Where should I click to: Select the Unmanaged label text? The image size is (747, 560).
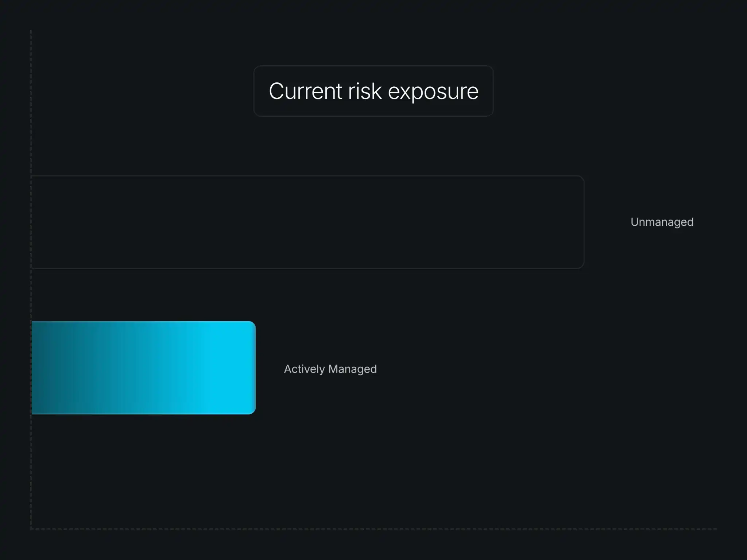[662, 222]
